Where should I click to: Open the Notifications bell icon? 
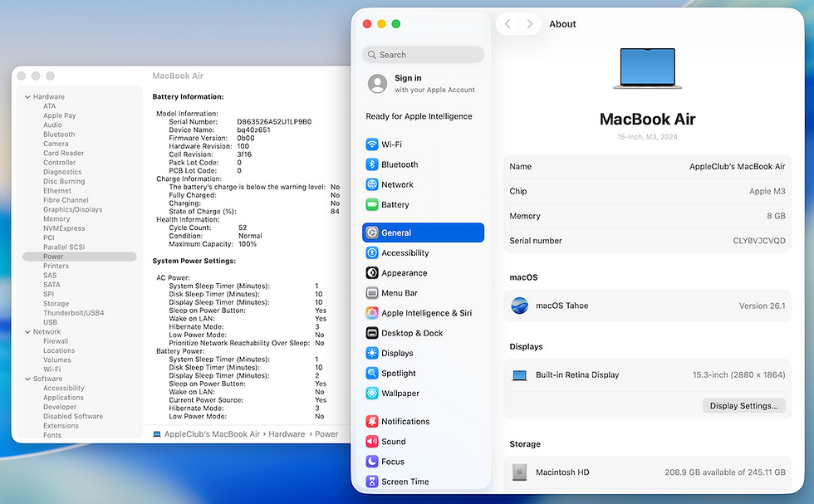[372, 422]
